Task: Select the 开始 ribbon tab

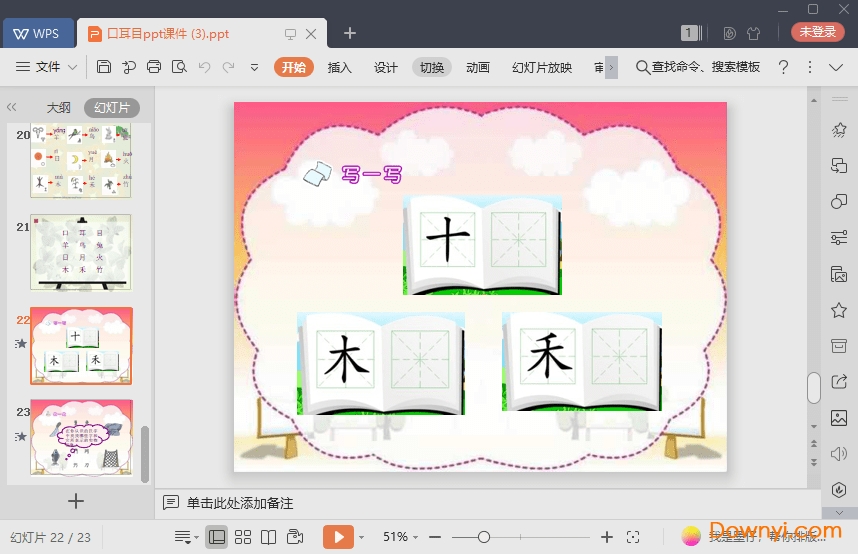Action: click(x=294, y=67)
